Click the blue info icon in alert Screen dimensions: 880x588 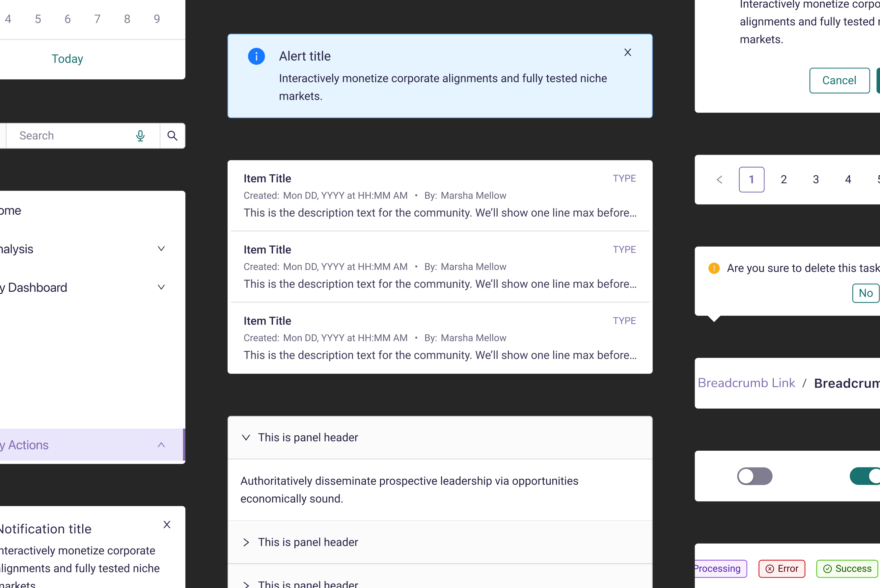pos(256,57)
